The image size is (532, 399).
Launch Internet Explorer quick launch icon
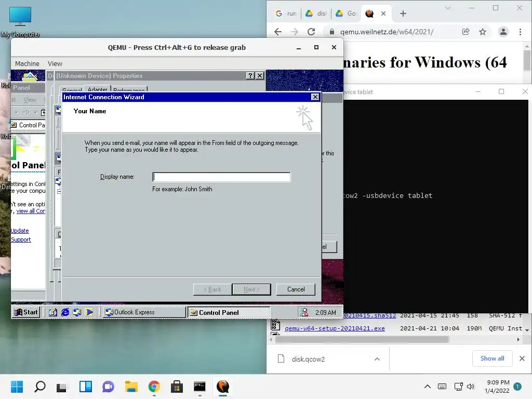coord(65,312)
